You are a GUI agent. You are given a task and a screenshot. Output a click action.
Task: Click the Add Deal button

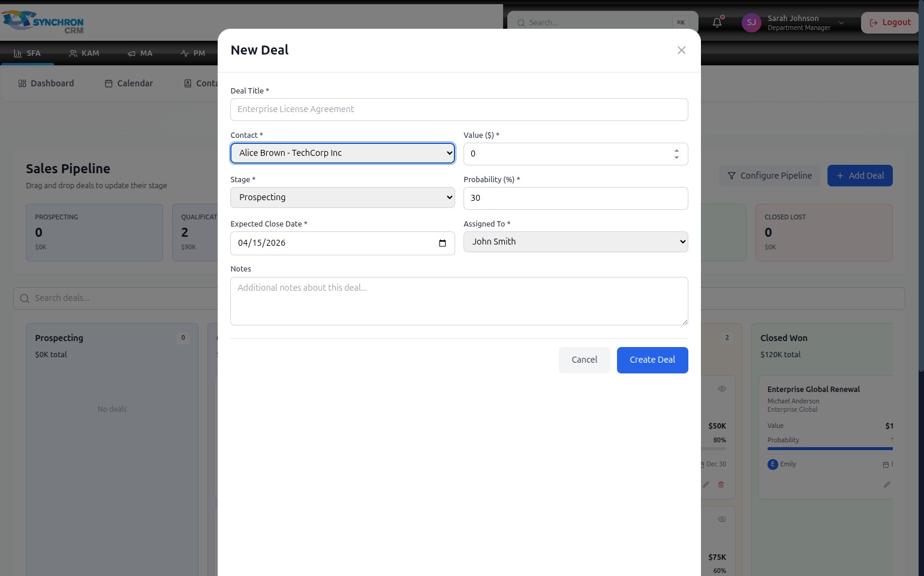(860, 176)
